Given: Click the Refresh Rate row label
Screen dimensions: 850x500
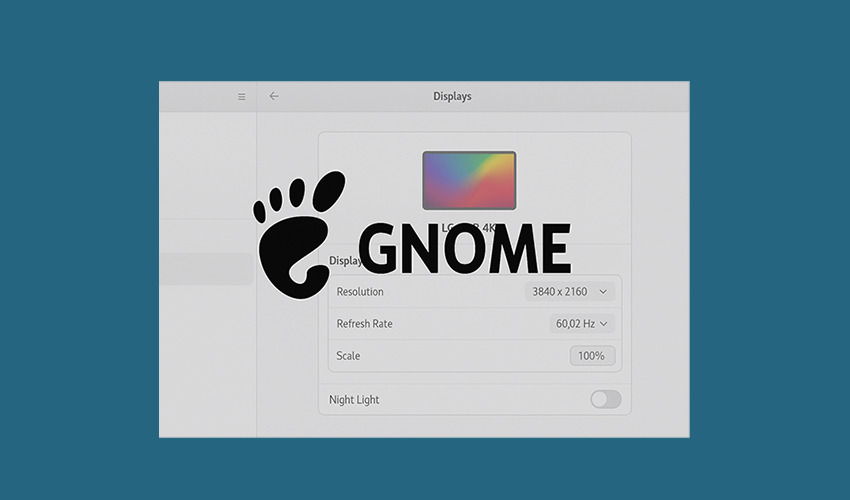Looking at the screenshot, I should pyautogui.click(x=364, y=324).
